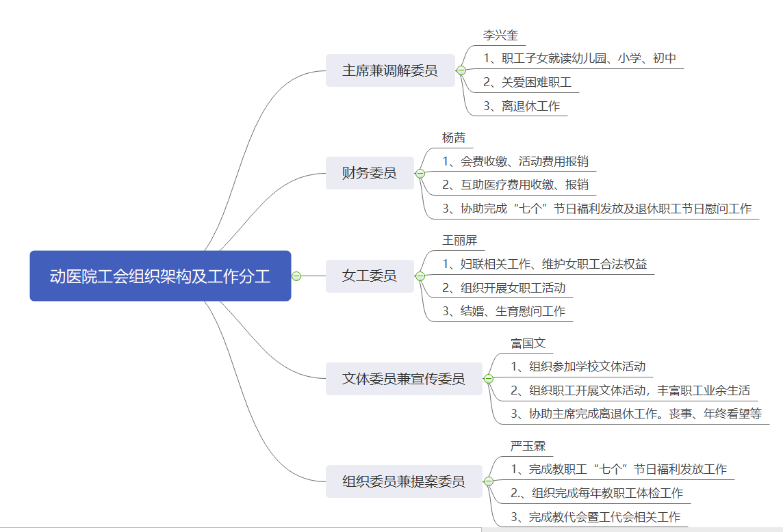The image size is (783, 532).
Task: Select the 关爱困难职工 item
Action: click(x=527, y=83)
